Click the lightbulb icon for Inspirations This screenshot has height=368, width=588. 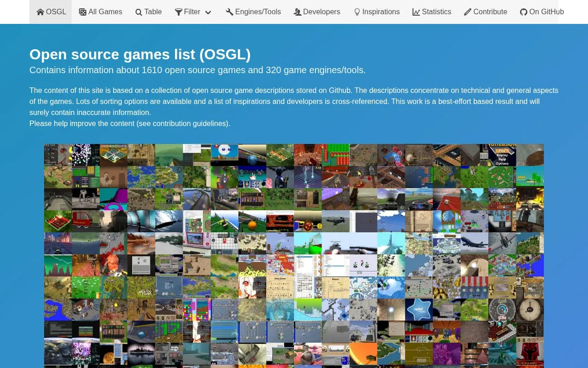coord(357,12)
